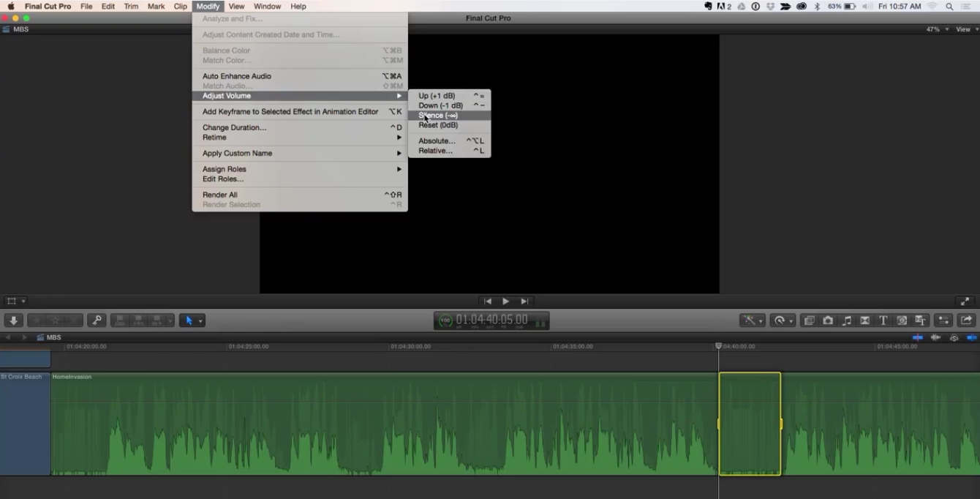Click the battery 63% indicator
980x499 pixels.
pyautogui.click(x=842, y=6)
